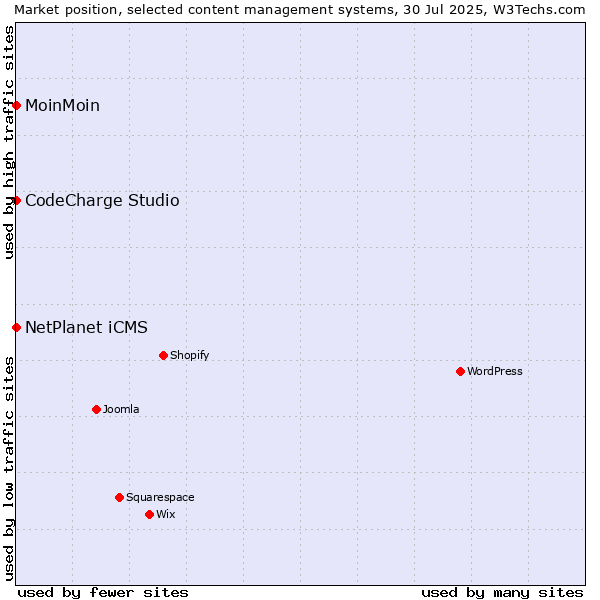Click the Wix red data point

pos(150,515)
